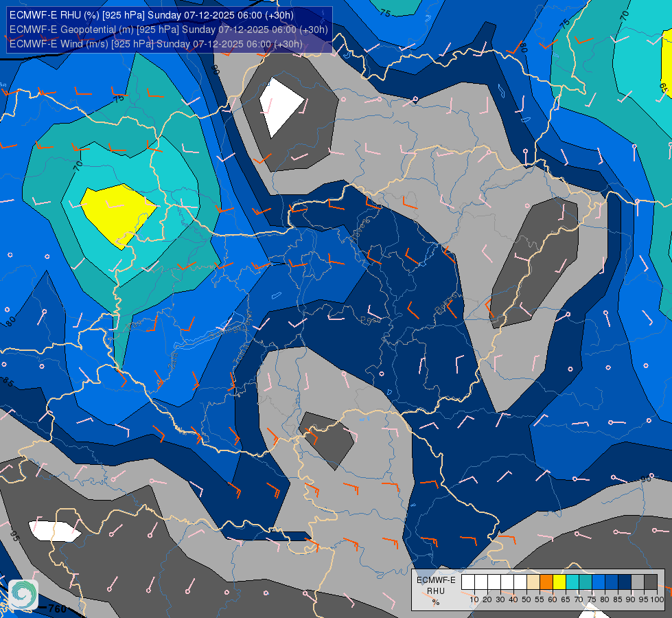Image resolution: width=672 pixels, height=618 pixels.
Task: Click the white polygon inside the top dark-gray zone
Action: [279, 106]
